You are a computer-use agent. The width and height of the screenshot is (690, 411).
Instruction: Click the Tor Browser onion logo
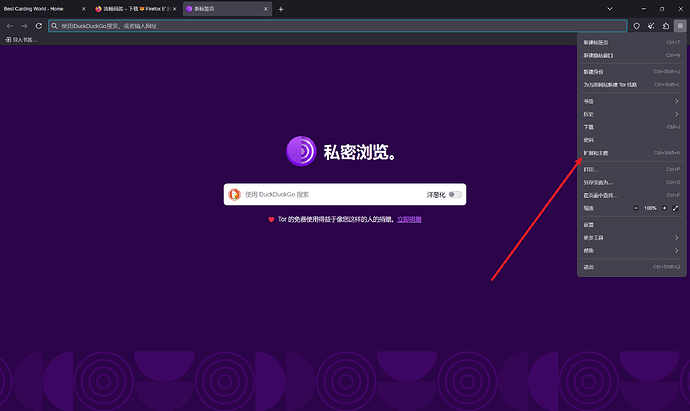coord(301,151)
